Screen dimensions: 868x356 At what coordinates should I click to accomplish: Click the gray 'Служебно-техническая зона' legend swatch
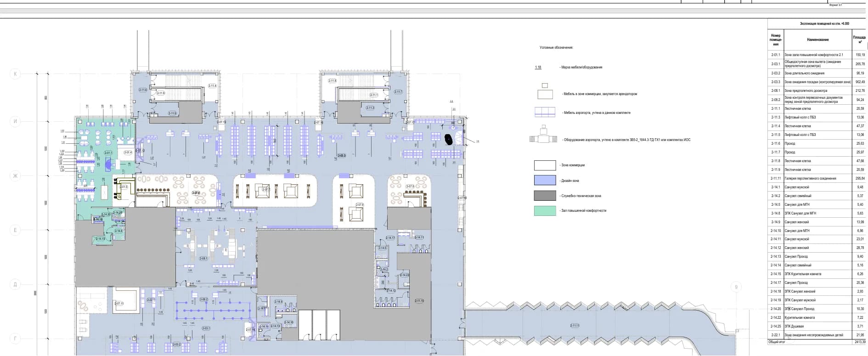pos(545,196)
